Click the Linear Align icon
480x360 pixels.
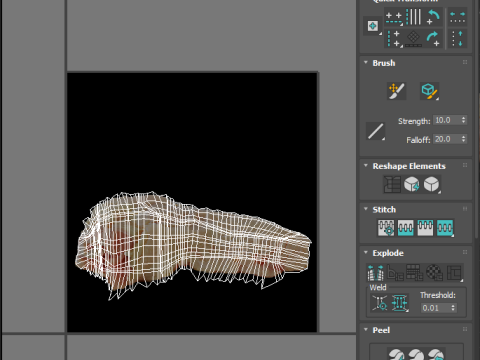click(414, 17)
